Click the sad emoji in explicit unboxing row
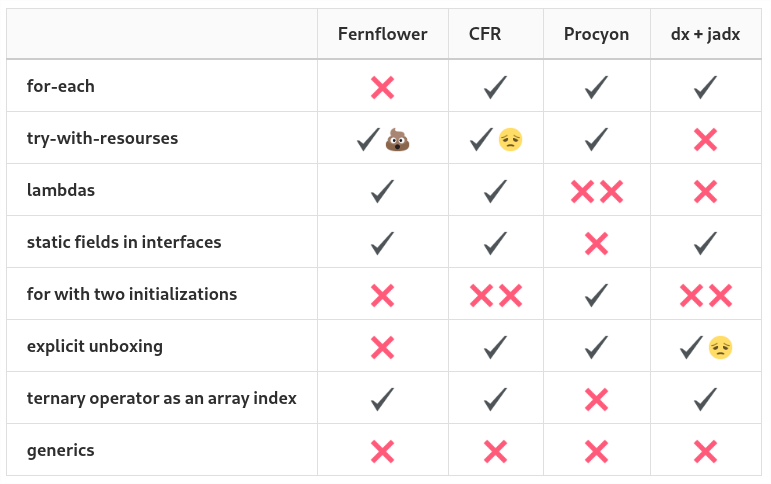This screenshot has width=771, height=484. click(720, 348)
